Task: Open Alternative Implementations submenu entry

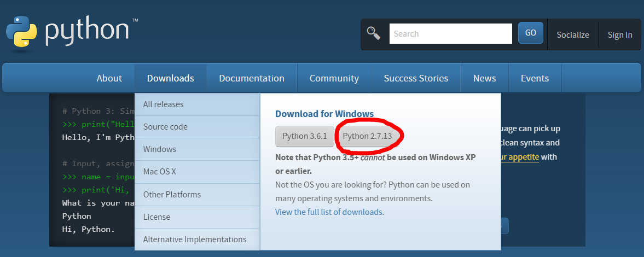Action: 194,239
